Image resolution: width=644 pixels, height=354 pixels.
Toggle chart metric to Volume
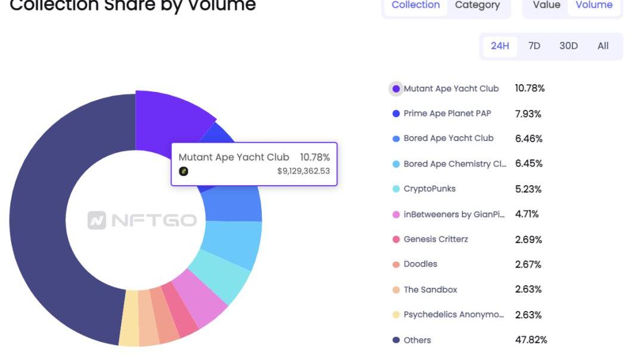tap(593, 5)
